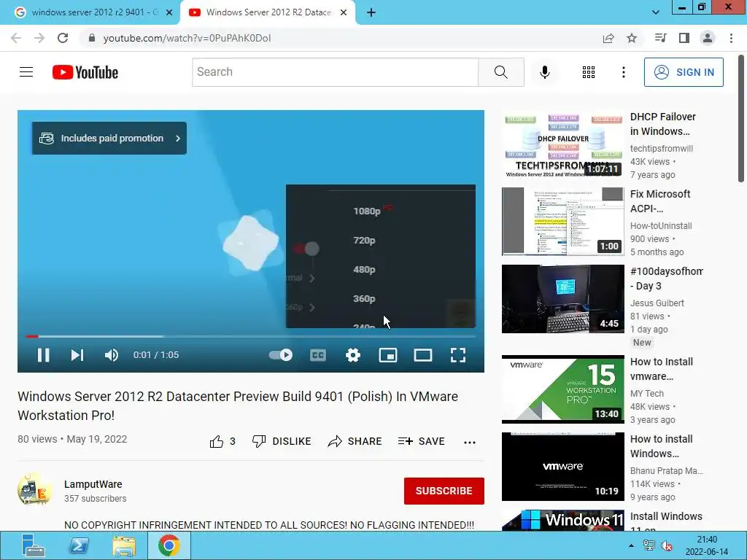
Task: Open a new browser tab
Action: tap(371, 12)
